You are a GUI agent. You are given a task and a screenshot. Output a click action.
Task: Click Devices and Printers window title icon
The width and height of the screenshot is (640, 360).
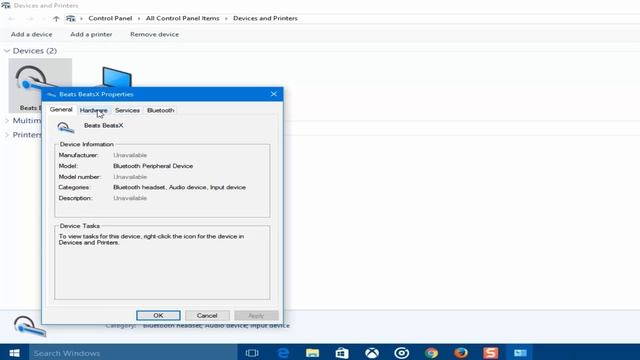(6, 5)
